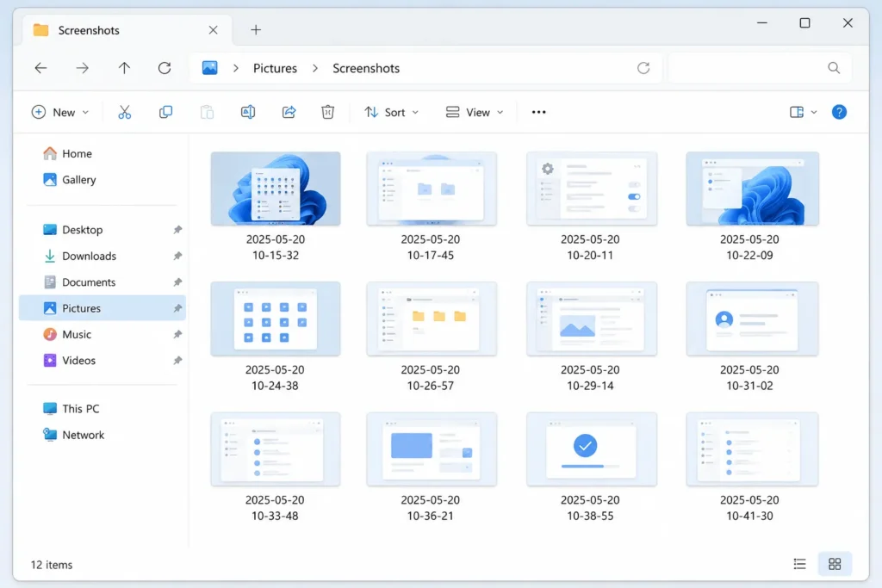Open Music in navigation pane
This screenshot has width=882, height=588.
[102, 334]
